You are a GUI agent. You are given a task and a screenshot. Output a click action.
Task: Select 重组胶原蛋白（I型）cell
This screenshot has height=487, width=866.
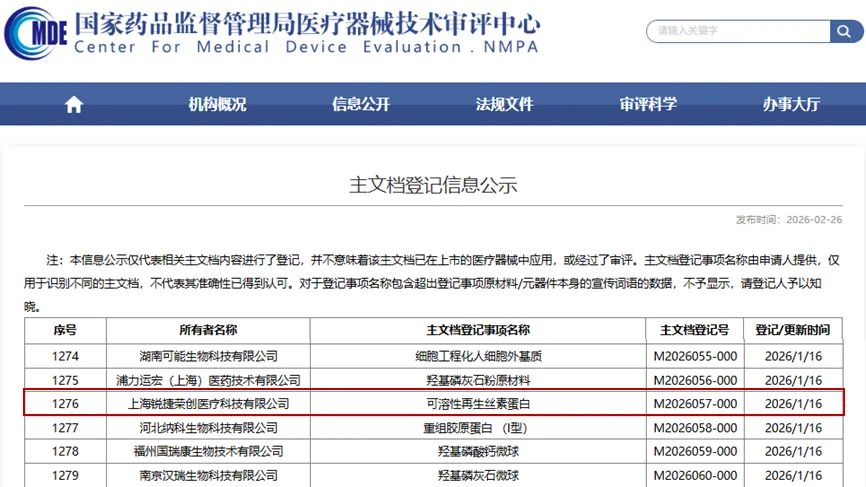coord(478,427)
